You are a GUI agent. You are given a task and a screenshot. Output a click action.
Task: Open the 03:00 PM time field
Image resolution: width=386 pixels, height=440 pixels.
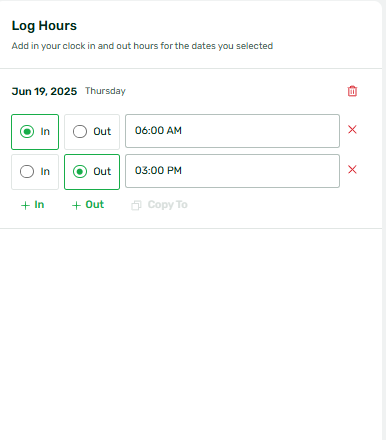[232, 171]
